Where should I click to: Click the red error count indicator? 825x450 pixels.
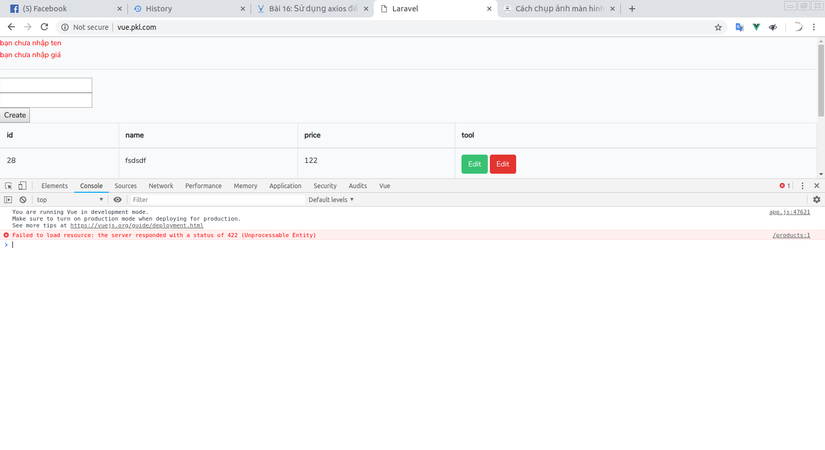tap(784, 186)
